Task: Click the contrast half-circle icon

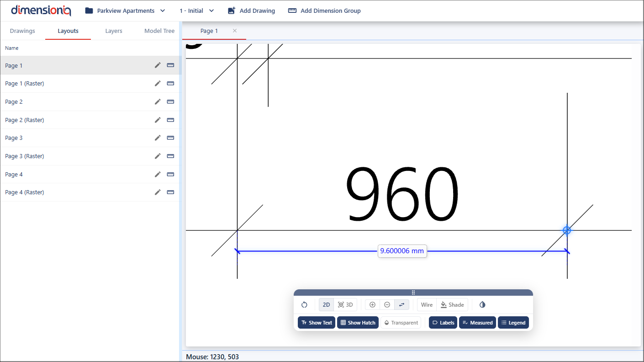Action: (482, 305)
